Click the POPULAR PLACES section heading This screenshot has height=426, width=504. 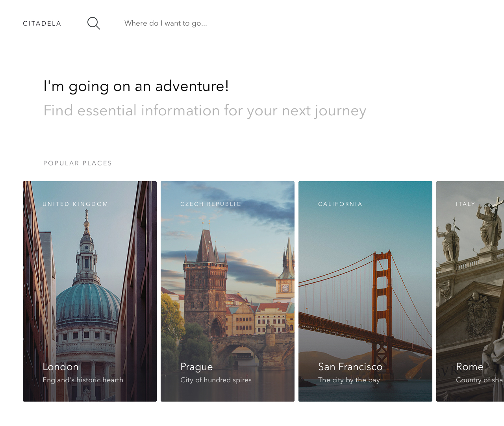[78, 163]
